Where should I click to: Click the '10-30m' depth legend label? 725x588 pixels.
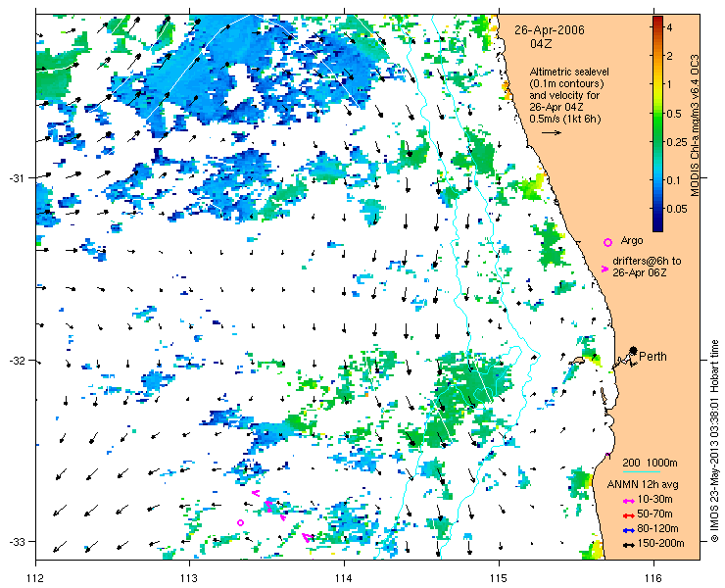pos(654,500)
